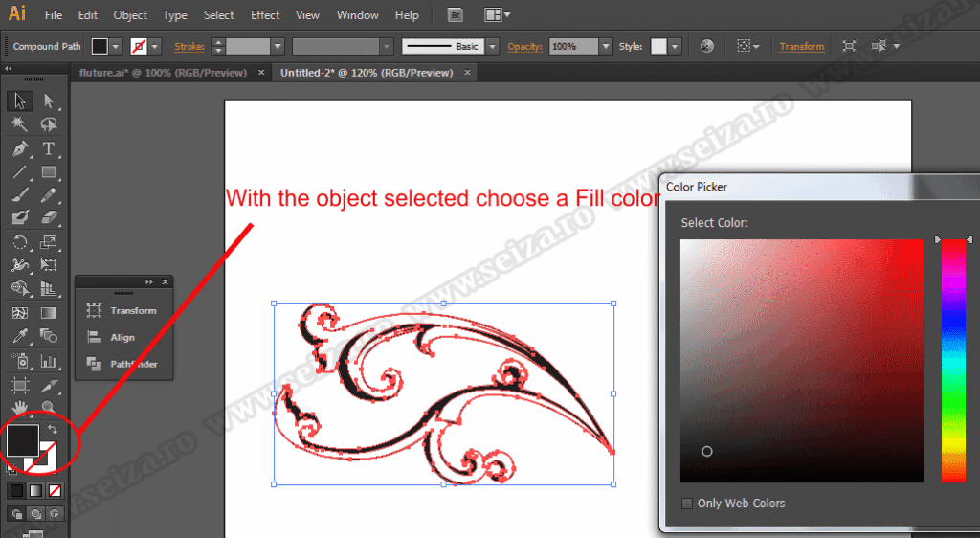Select the Width tool
Screen dimensions: 980x538
point(20,265)
